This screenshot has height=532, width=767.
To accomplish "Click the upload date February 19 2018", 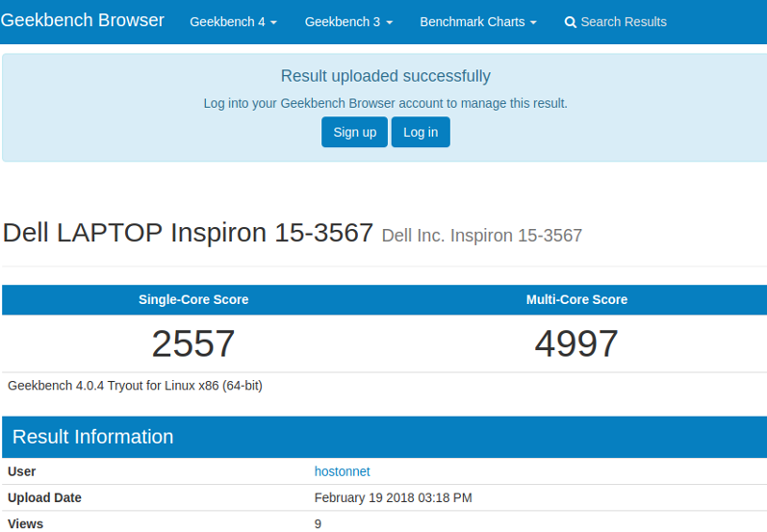I will coord(393,497).
